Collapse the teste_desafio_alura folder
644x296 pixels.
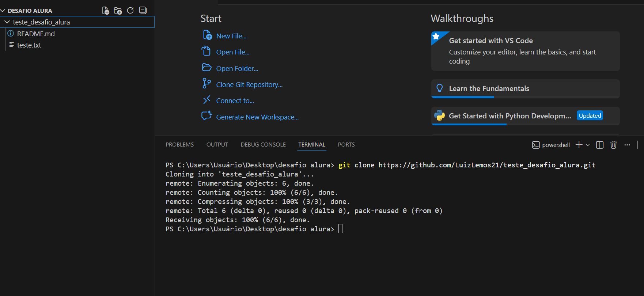coord(7,22)
